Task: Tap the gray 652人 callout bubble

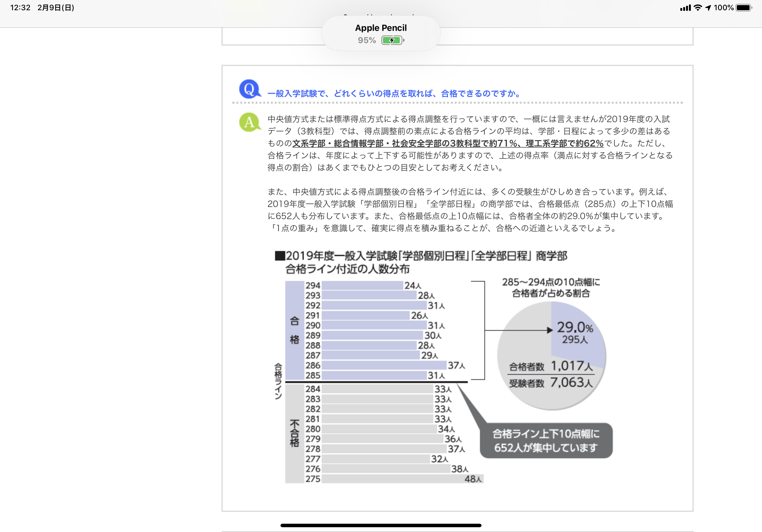Action: tap(546, 440)
